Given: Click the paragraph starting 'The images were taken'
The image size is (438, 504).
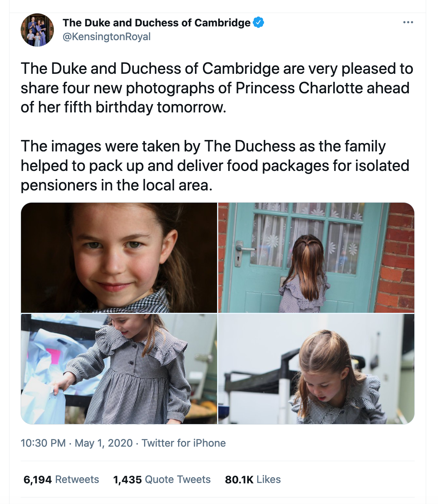Looking at the screenshot, I should tap(215, 166).
